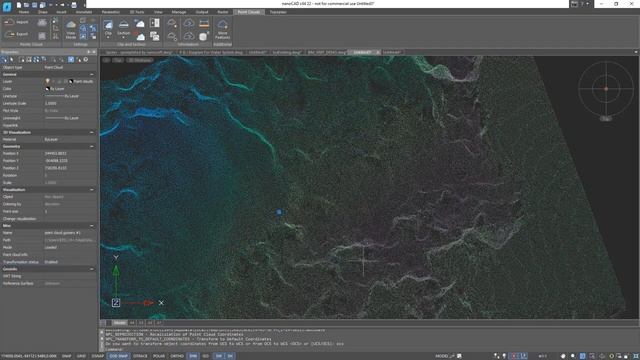
Task: Click the Point size value field
Action: 69,211
